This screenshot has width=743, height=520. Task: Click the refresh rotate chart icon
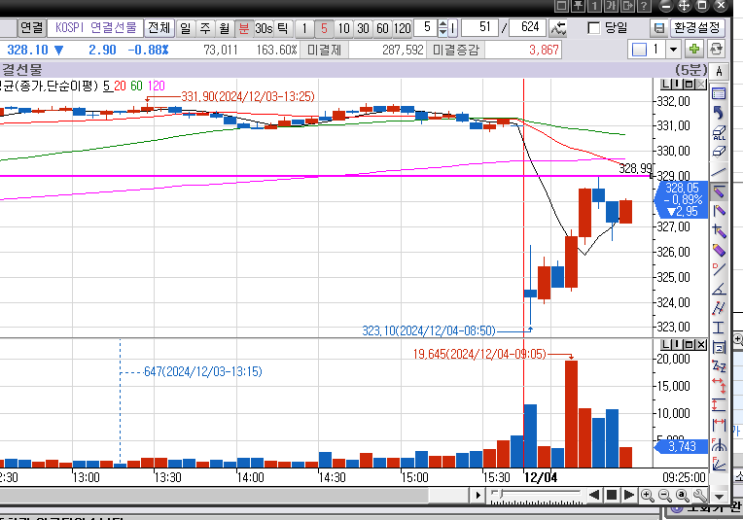[x=716, y=49]
